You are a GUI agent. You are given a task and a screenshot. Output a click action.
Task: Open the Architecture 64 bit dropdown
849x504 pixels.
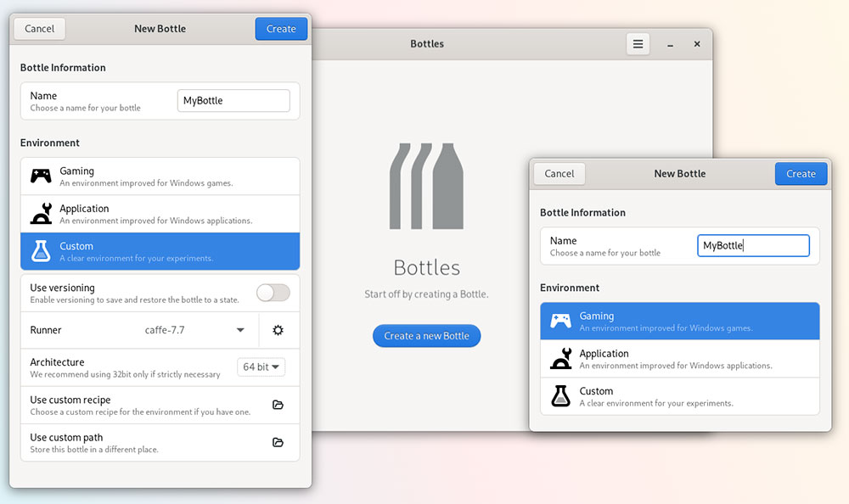[261, 367]
